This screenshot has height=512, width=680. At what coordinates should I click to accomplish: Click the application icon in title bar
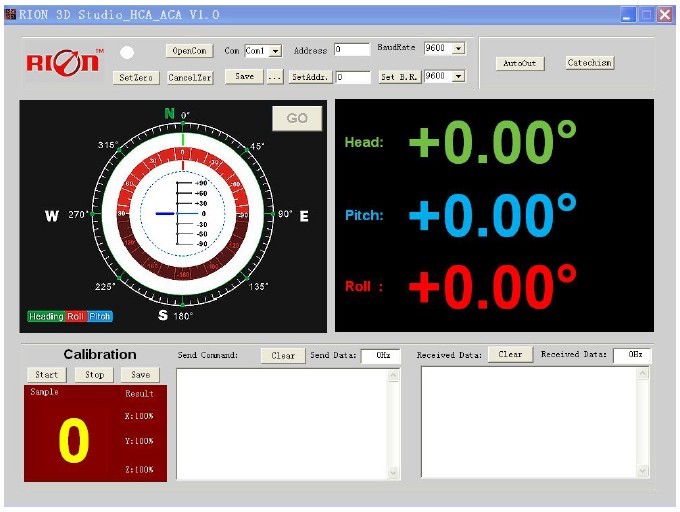click(x=12, y=15)
